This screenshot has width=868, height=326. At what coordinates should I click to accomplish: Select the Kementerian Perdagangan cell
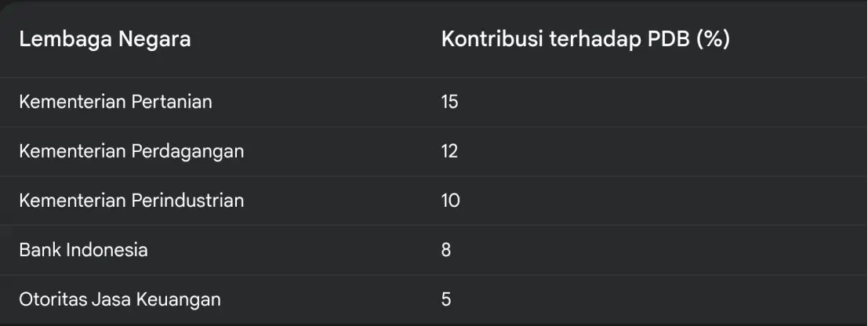(132, 151)
